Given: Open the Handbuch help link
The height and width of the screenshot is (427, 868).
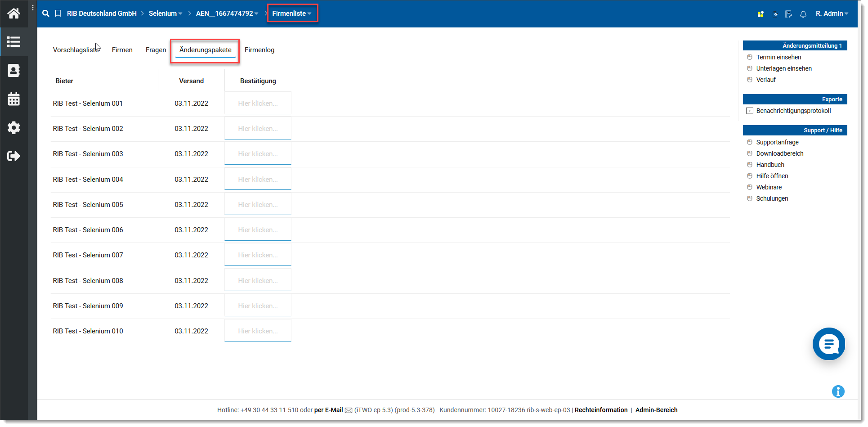Looking at the screenshot, I should coord(770,165).
